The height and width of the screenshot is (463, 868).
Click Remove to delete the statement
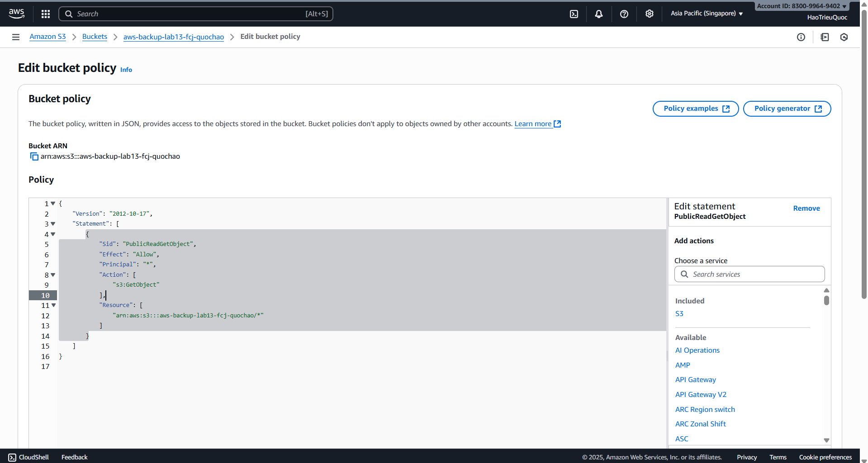[806, 208]
